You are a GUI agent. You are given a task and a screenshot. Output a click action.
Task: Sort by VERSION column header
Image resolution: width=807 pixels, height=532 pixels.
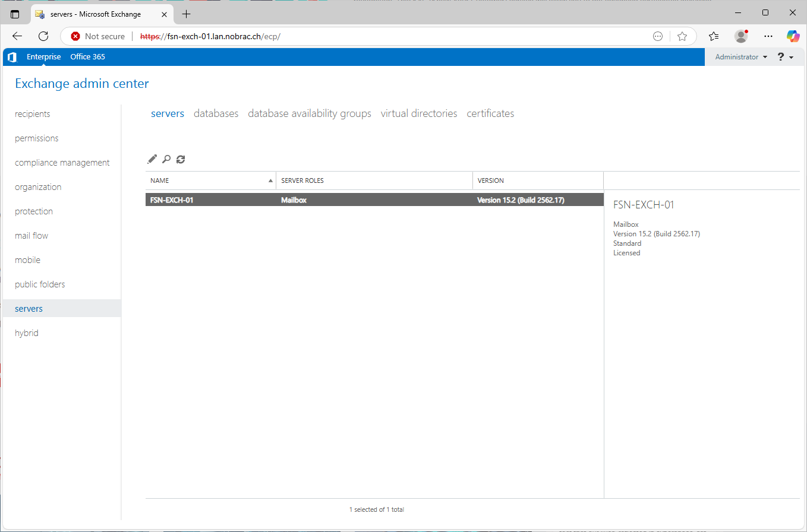point(538,180)
